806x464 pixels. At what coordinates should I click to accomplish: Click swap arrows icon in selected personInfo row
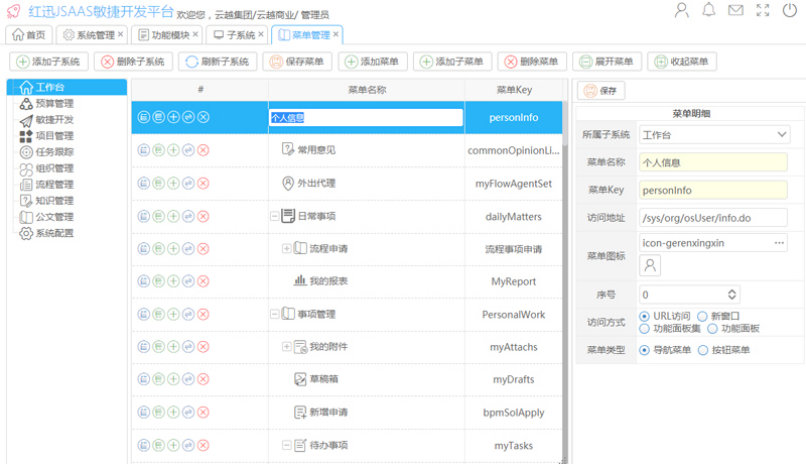(x=189, y=117)
